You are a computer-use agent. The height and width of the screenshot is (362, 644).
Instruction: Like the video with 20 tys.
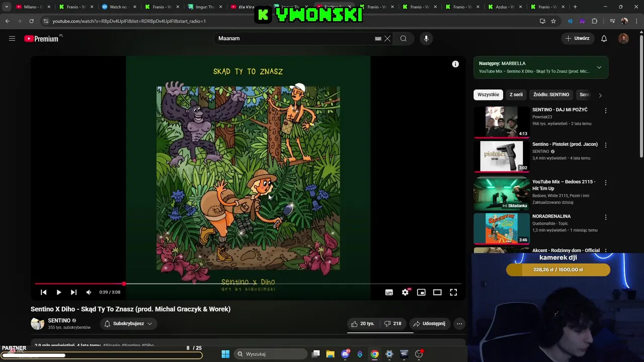pyautogui.click(x=363, y=324)
